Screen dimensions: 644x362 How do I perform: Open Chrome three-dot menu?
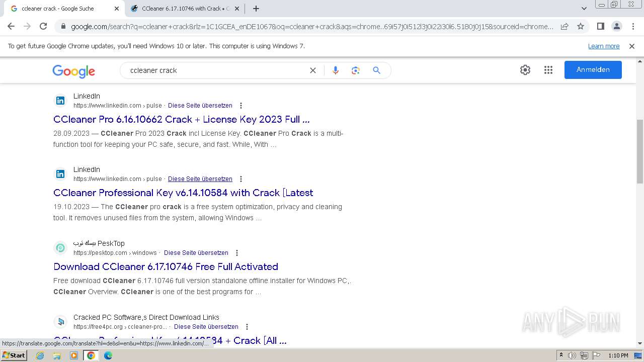click(633, 27)
